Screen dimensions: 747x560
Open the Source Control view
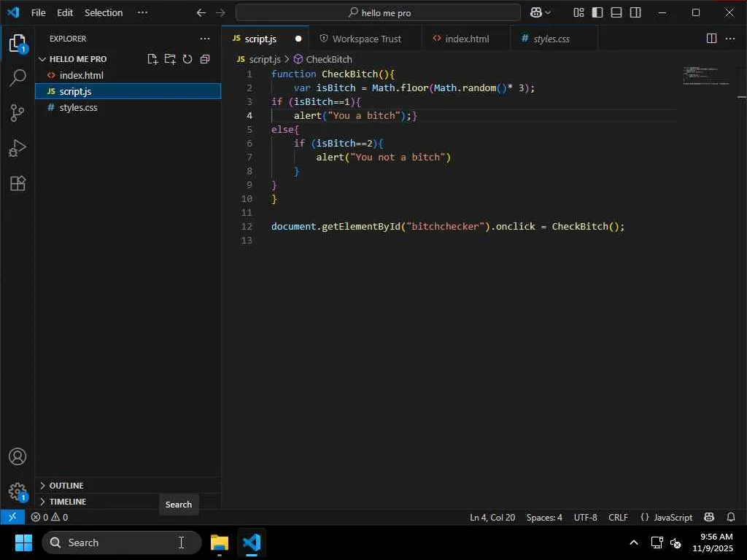[x=18, y=113]
